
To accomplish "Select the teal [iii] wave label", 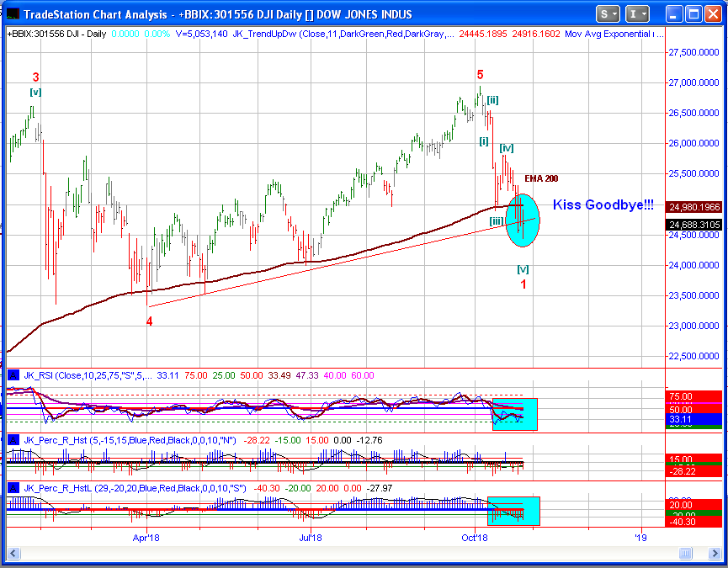I will click(x=497, y=221).
